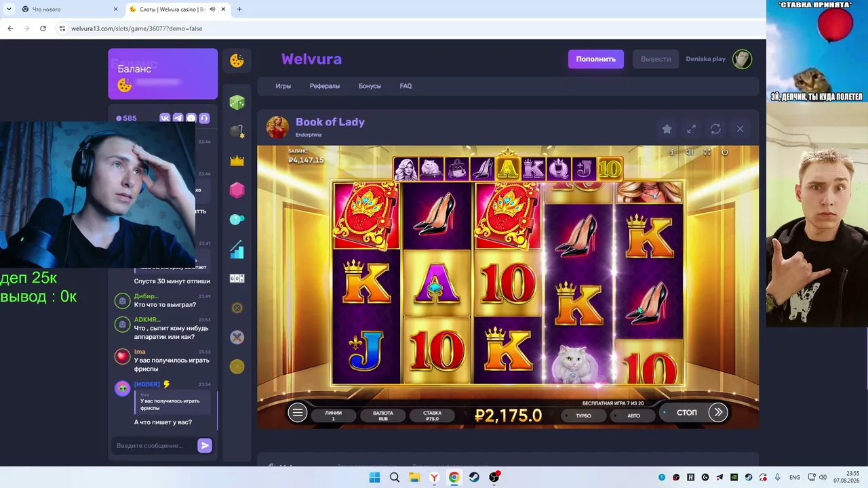Open the bomb mines game
868x488 pixels.
point(237,131)
